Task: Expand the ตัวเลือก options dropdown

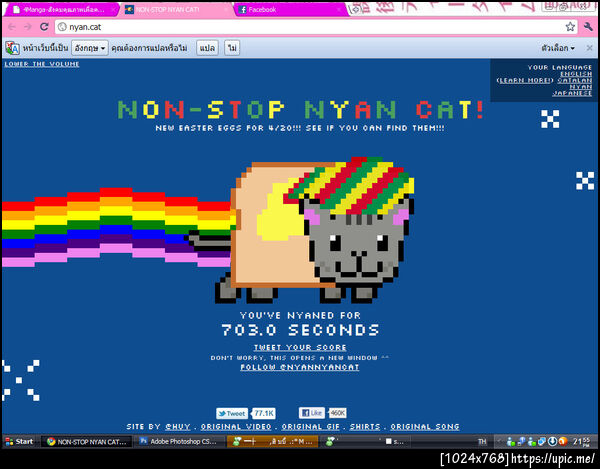Action: tap(558, 48)
